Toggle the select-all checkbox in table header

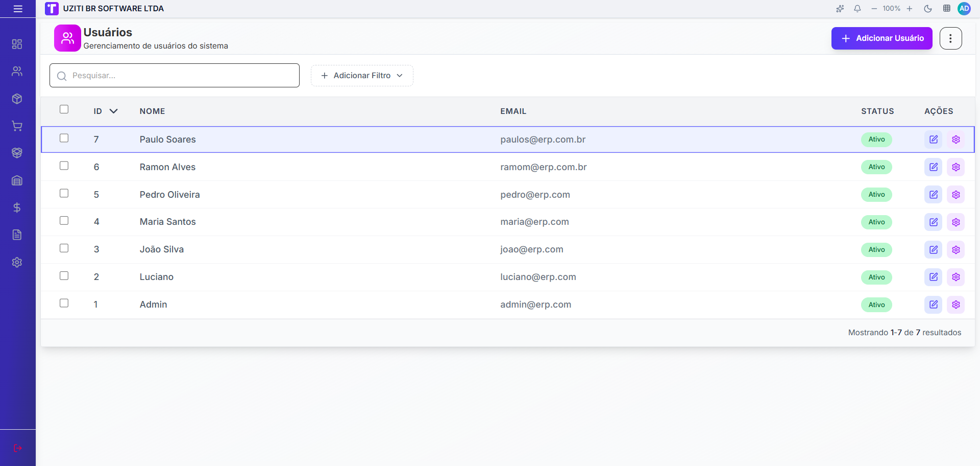tap(64, 109)
